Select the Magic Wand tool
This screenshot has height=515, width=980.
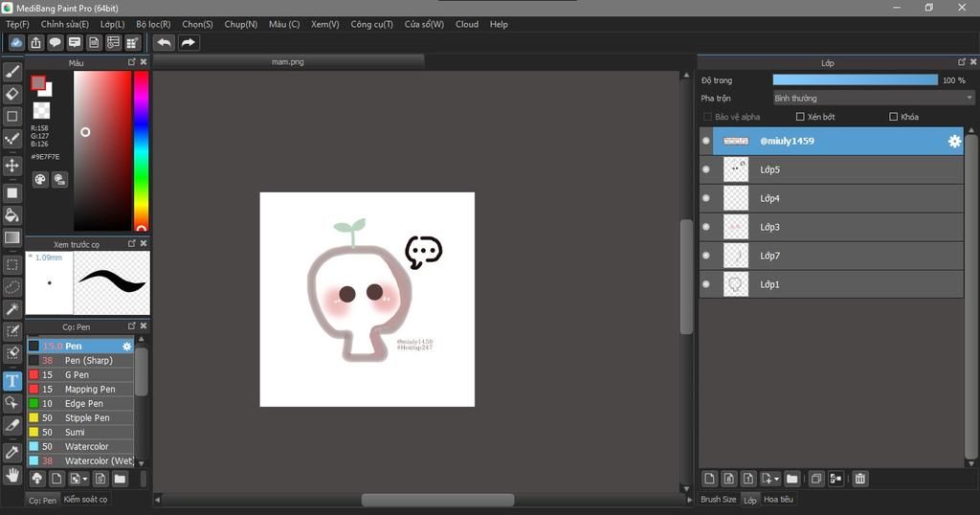pyautogui.click(x=11, y=309)
